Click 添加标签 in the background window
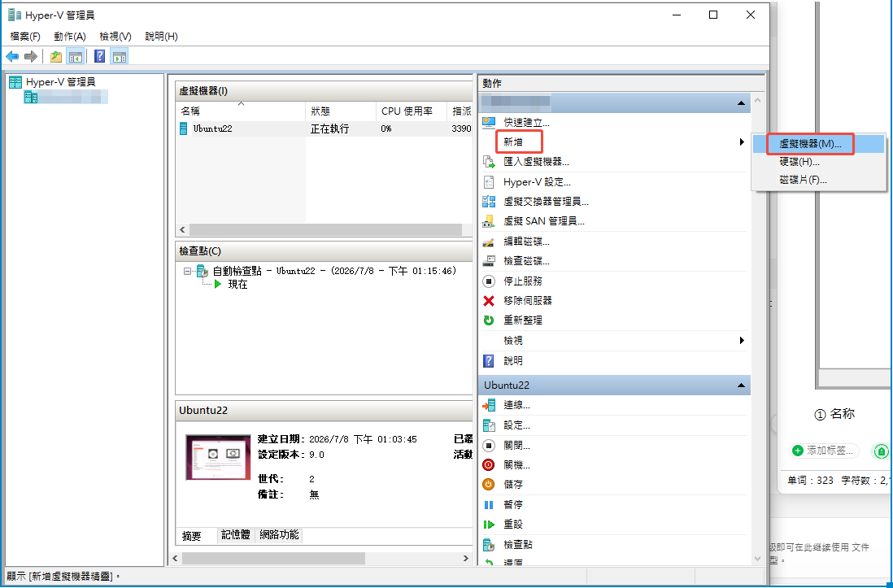Screen dimensions: 893x588 point(824,451)
